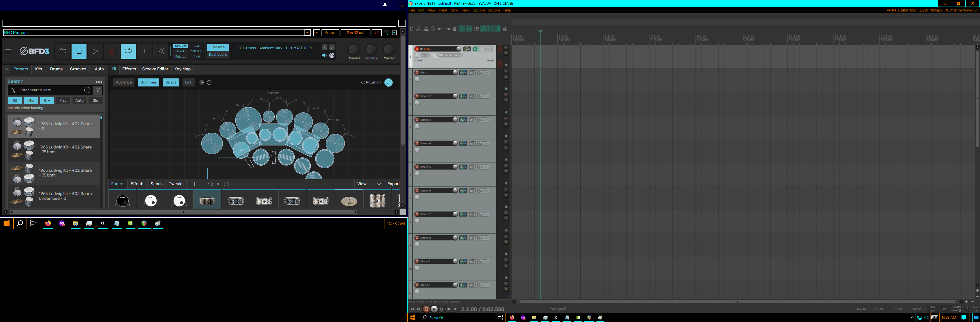The width and height of the screenshot is (980, 322).
Task: Click the mixer power icon
Action: [x=226, y=184]
